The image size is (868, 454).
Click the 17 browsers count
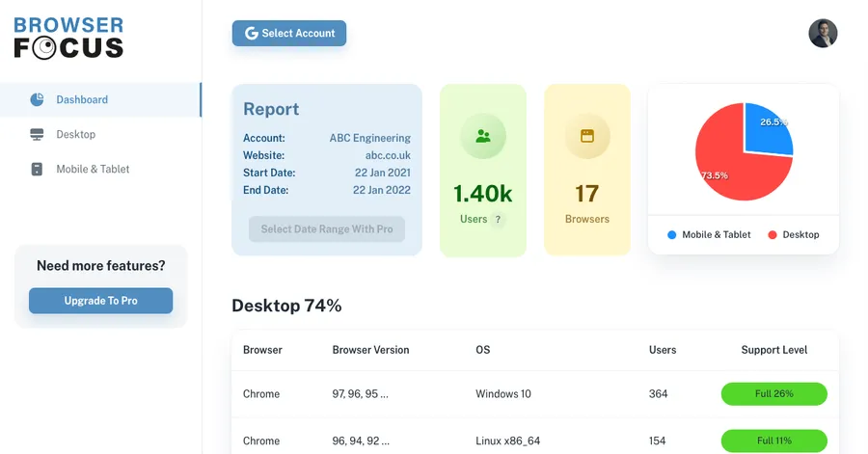click(586, 194)
